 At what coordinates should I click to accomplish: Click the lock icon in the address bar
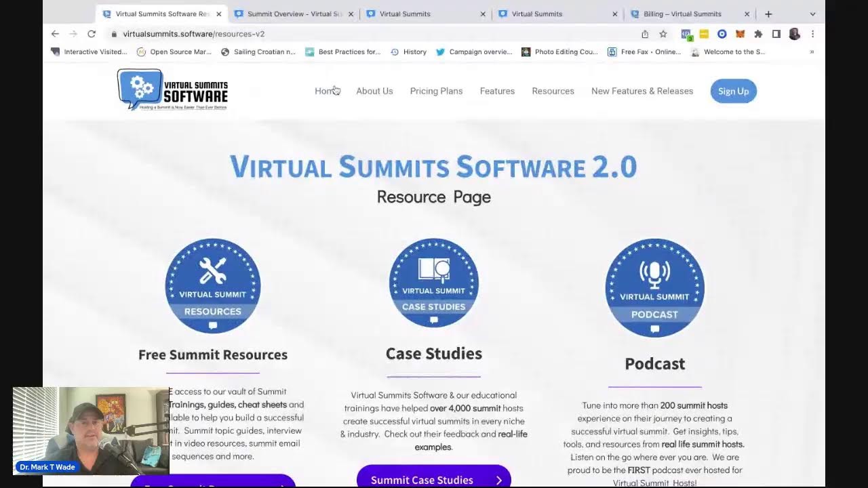pos(115,34)
